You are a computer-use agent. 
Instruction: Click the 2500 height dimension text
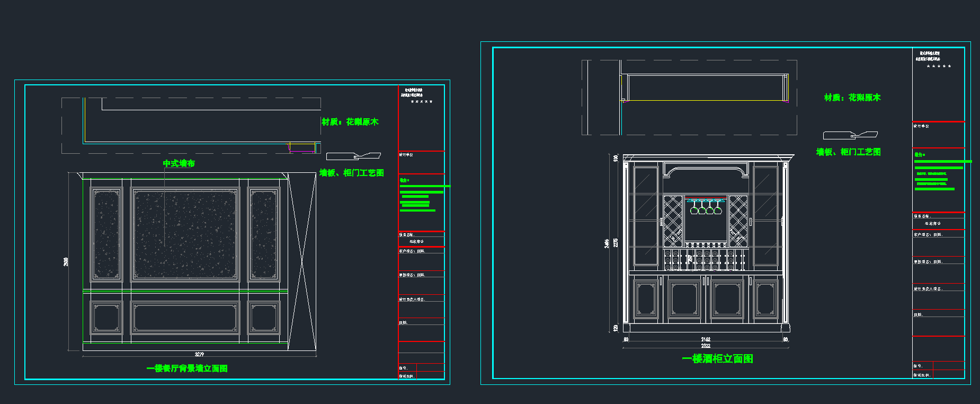coord(66,261)
